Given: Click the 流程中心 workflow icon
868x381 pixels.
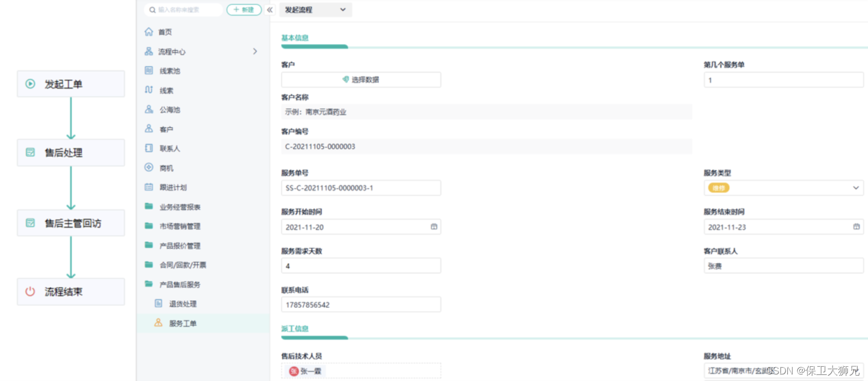Looking at the screenshot, I should (x=149, y=51).
